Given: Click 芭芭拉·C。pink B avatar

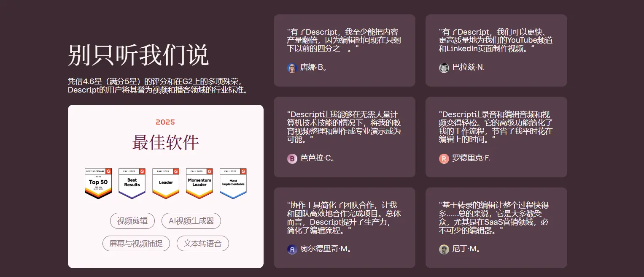Looking at the screenshot, I should [x=292, y=159].
